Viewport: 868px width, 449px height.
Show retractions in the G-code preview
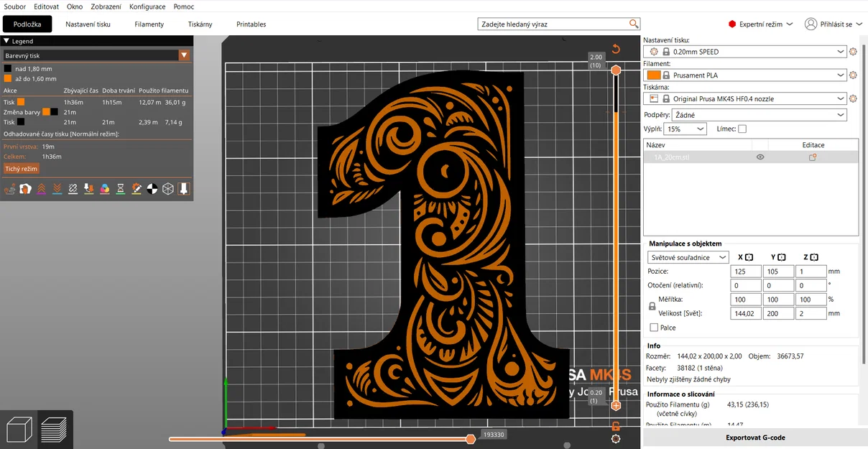pos(41,189)
